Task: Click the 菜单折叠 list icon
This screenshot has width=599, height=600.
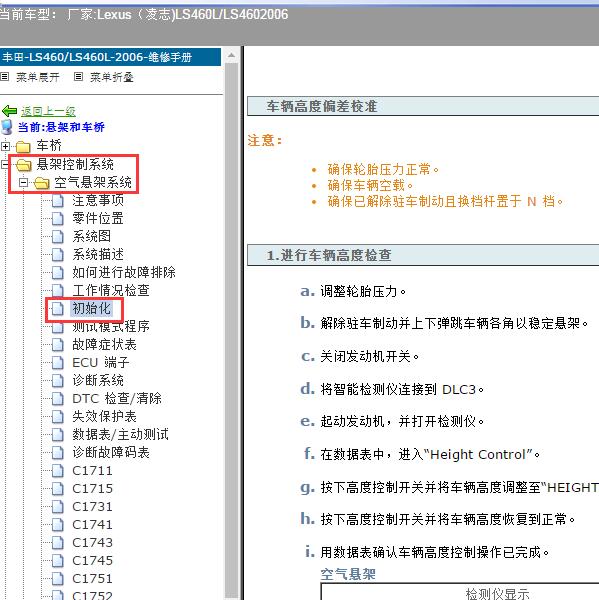Action: [x=78, y=77]
